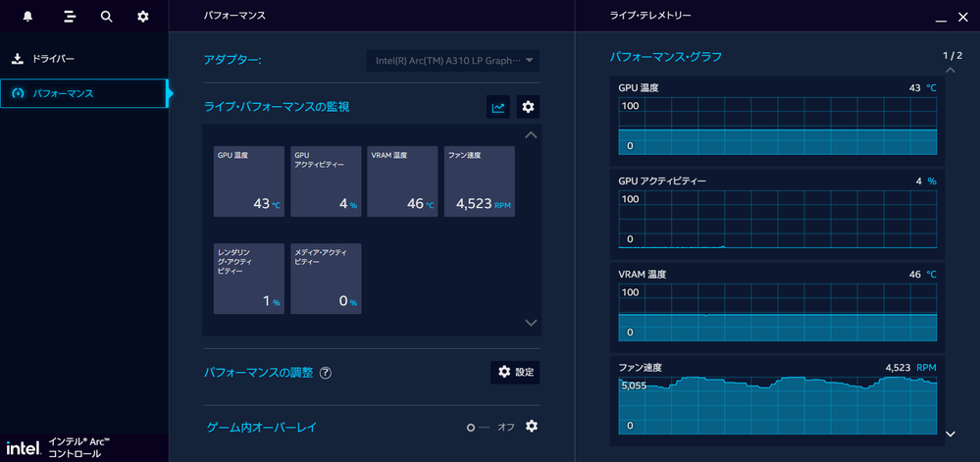The image size is (980, 462).
Task: Click the ゲーム内オーバーレイ label
Action: [262, 428]
